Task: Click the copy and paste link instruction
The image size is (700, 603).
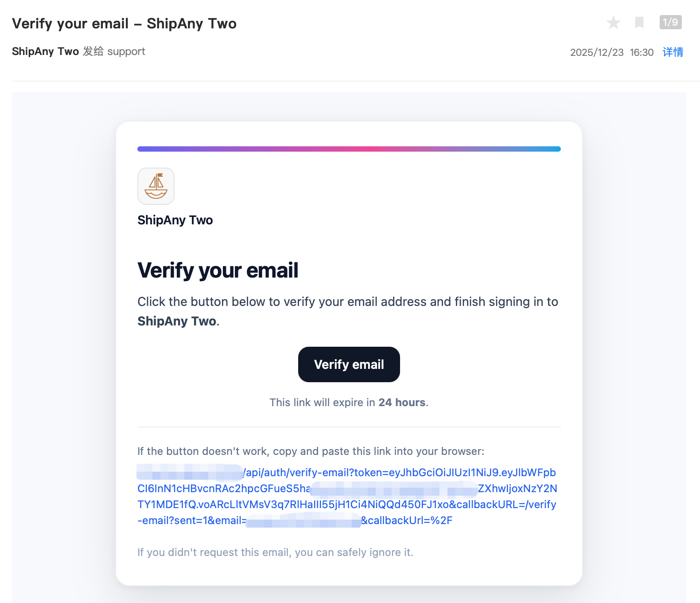Action: [311, 451]
